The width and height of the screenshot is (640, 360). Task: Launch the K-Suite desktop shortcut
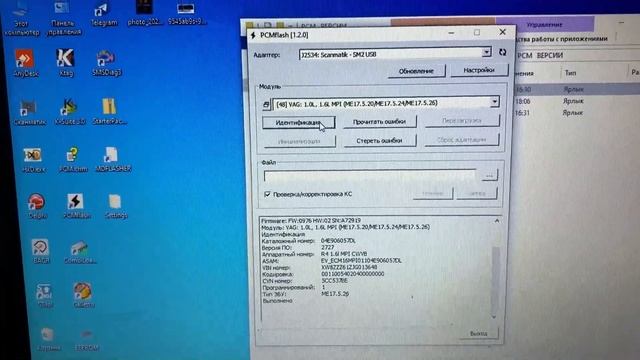[69, 111]
